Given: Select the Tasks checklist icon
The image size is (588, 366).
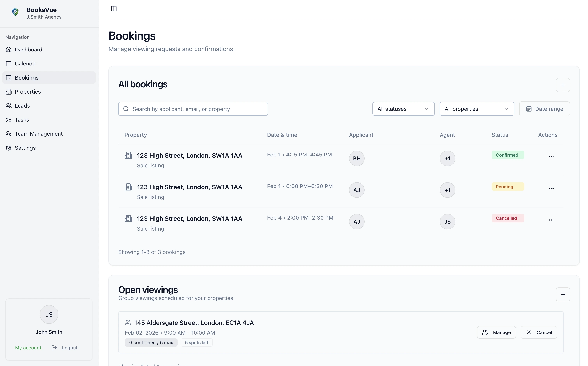Looking at the screenshot, I should pos(9,120).
